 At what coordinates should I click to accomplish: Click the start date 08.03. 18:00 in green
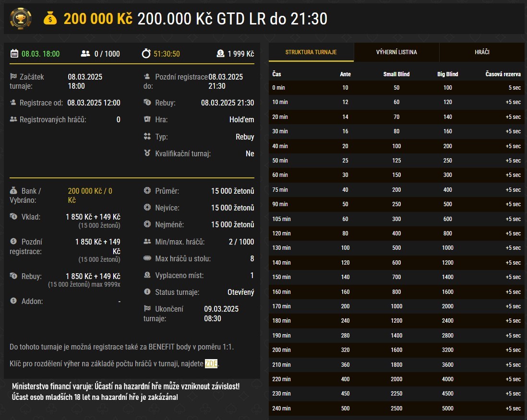41,54
